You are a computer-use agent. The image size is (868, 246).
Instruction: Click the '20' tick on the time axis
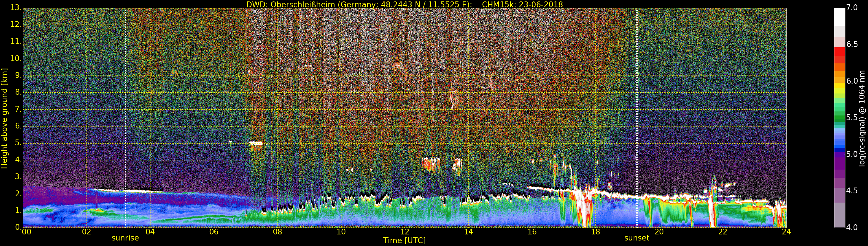pos(659,232)
